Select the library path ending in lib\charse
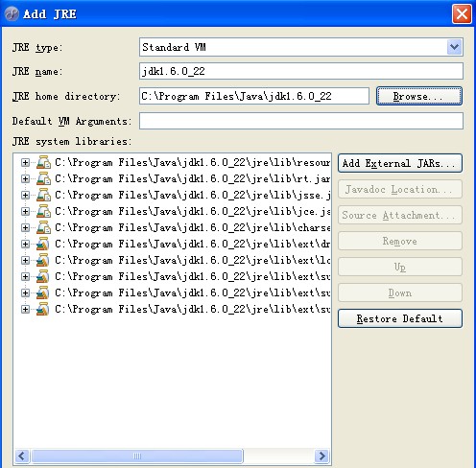Viewport: 476px width, 468px height. [192, 227]
